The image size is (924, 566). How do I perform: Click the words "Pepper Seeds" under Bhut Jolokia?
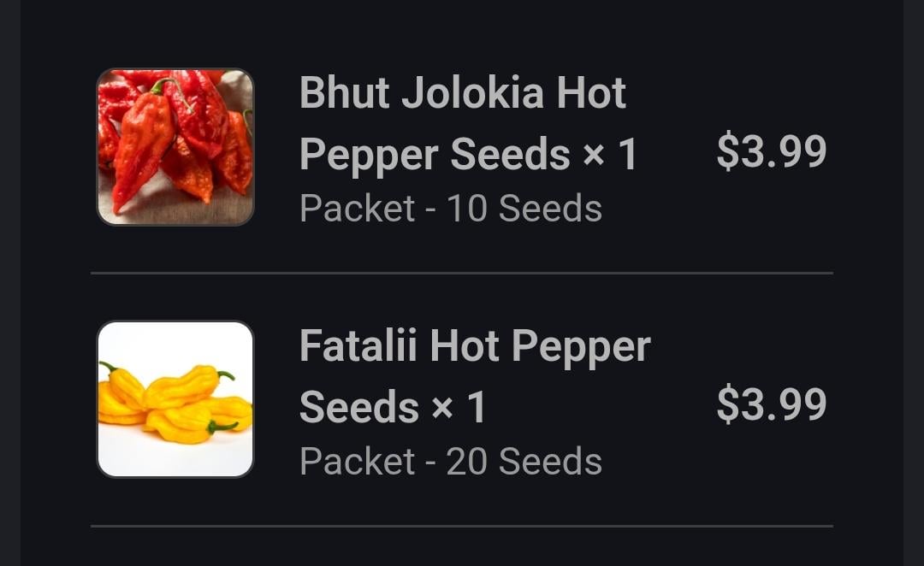(x=435, y=155)
